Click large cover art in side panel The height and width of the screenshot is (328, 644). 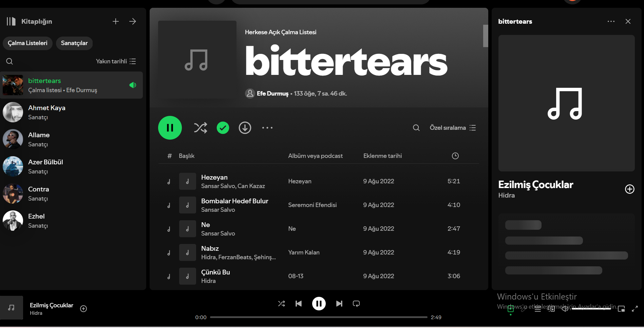(567, 103)
